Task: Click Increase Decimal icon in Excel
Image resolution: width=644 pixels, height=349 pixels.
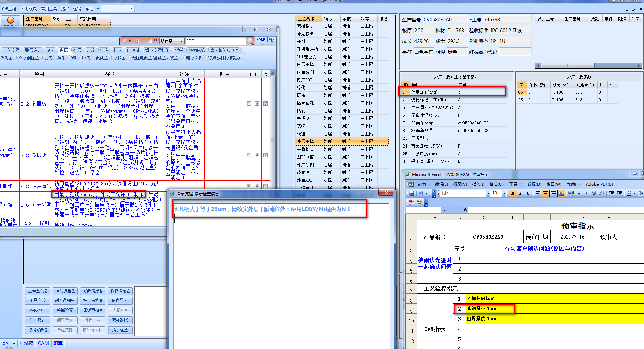Action: pos(594,193)
